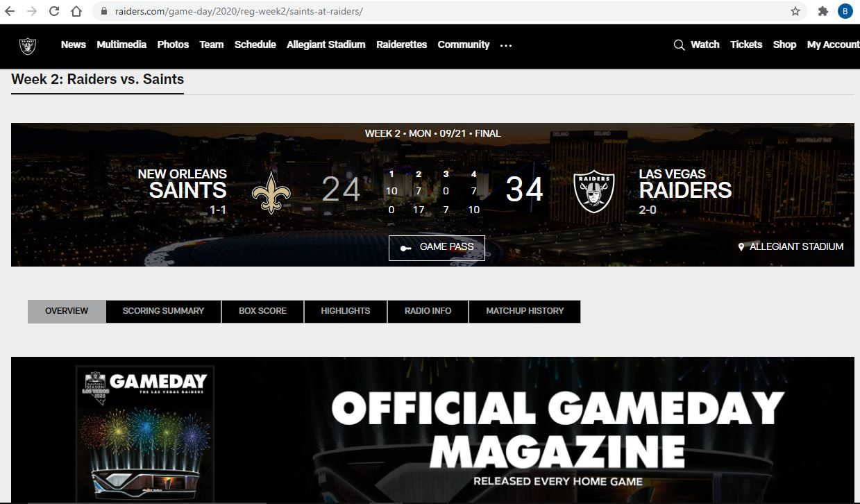
Task: Open the site search magnifier icon
Action: pyautogui.click(x=679, y=45)
